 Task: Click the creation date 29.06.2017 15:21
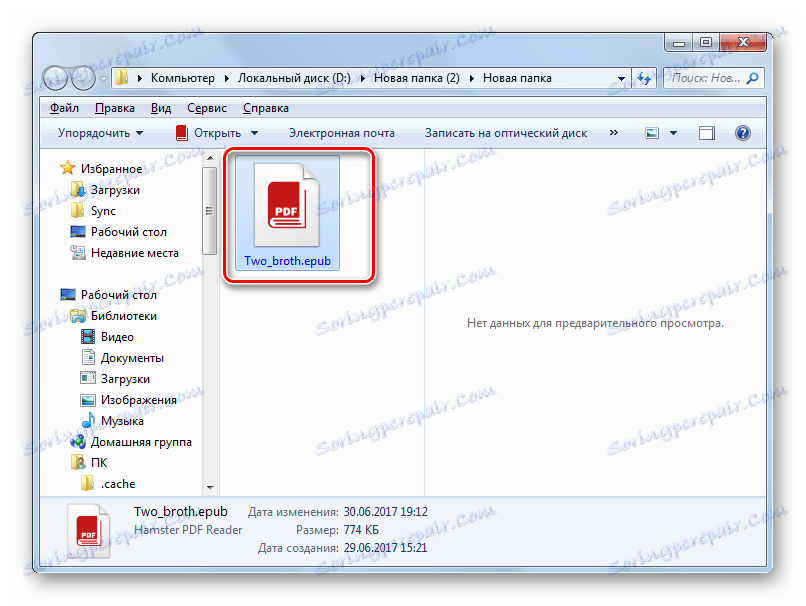point(385,548)
